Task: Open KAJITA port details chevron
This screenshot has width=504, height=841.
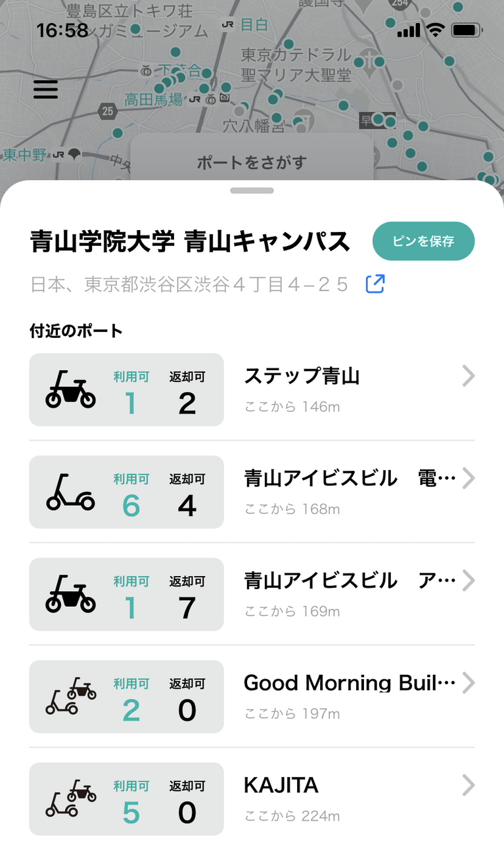Action: [x=468, y=786]
